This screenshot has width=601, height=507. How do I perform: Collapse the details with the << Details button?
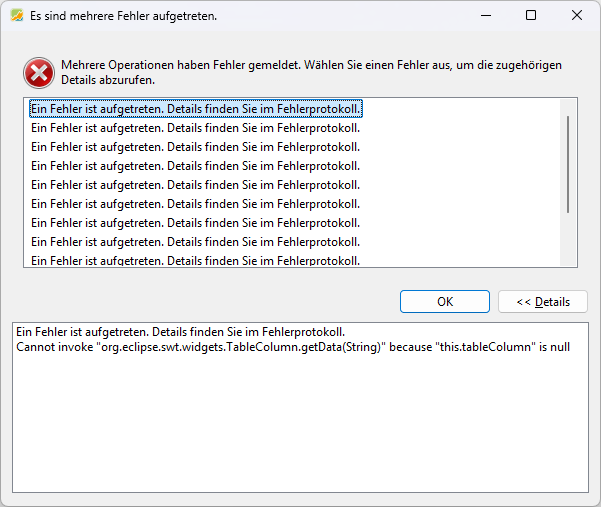pos(543,302)
